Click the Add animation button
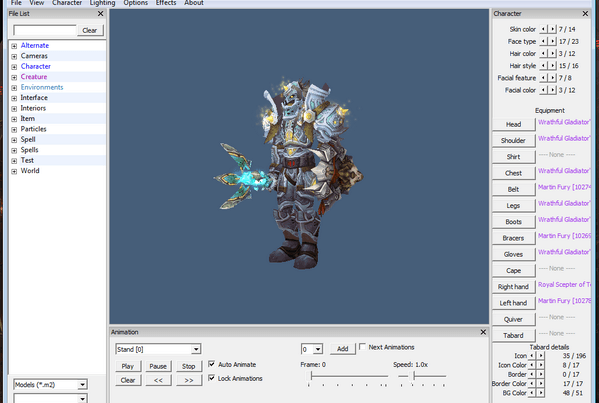Image resolution: width=599 pixels, height=403 pixels. pyautogui.click(x=342, y=348)
